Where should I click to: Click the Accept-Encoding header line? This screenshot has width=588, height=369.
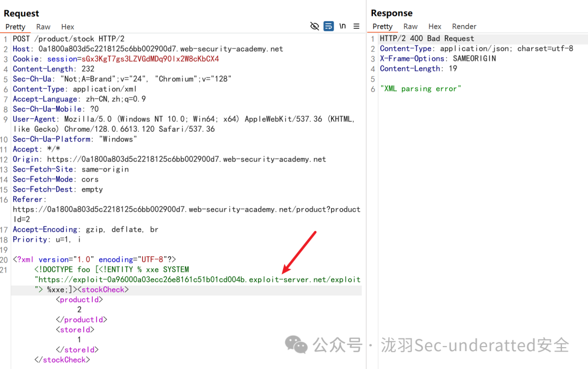click(85, 229)
